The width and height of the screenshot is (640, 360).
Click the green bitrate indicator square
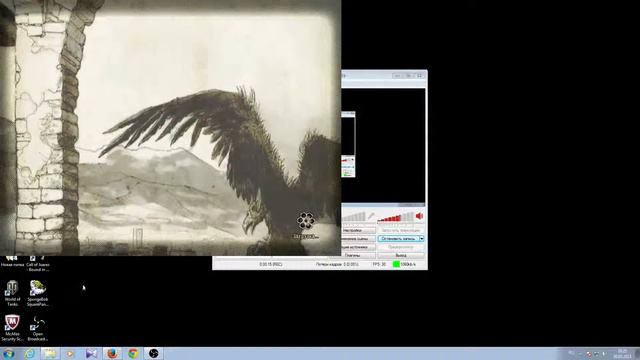coord(396,264)
